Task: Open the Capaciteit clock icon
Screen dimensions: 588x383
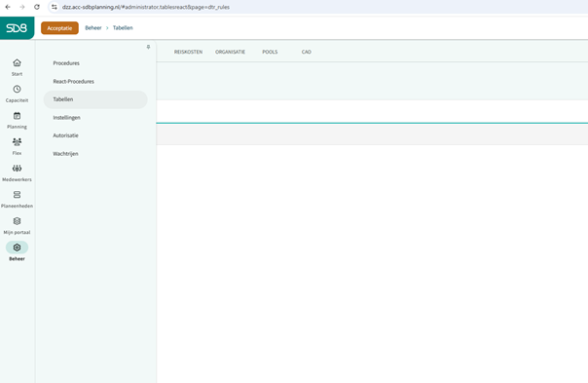Action: [x=17, y=89]
